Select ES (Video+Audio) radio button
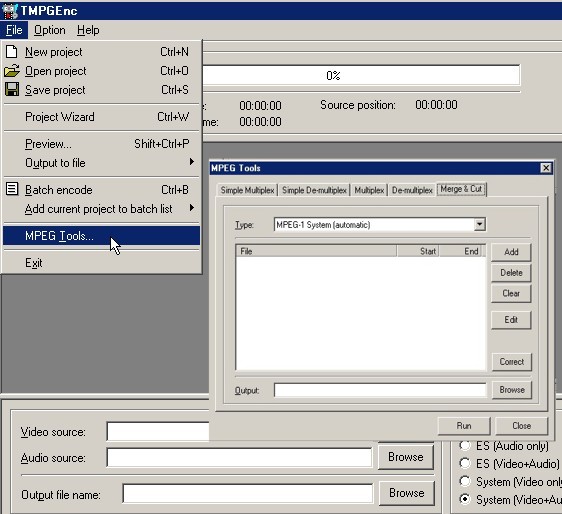The image size is (562, 514). coord(465,463)
